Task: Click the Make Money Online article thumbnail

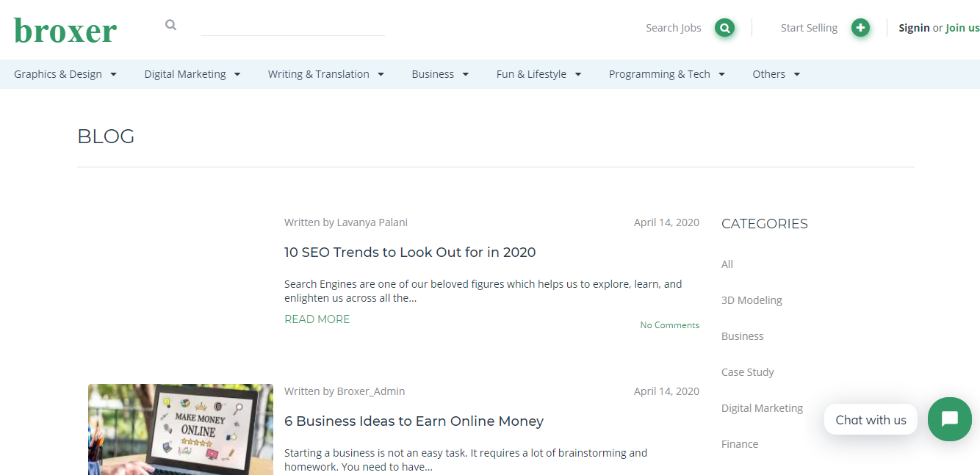Action: [180, 429]
